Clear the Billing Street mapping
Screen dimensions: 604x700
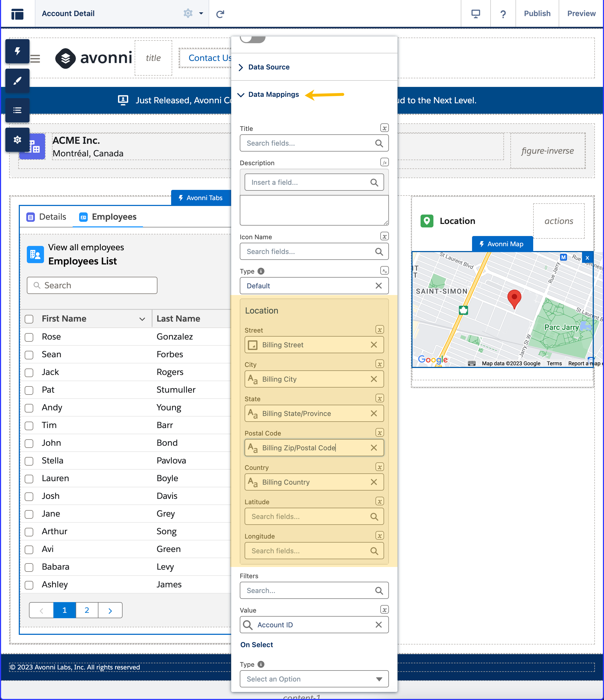tap(374, 345)
